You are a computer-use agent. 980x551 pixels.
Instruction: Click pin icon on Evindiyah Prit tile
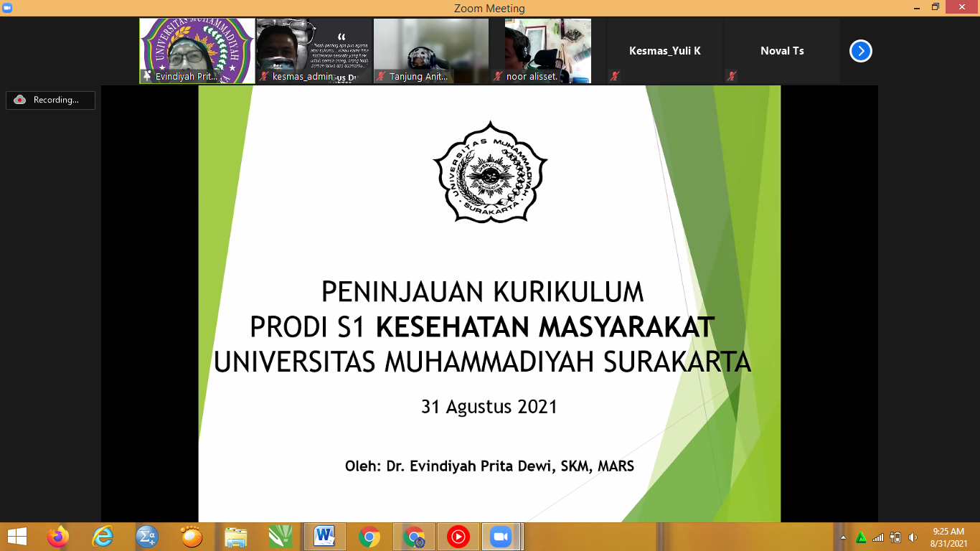[148, 76]
